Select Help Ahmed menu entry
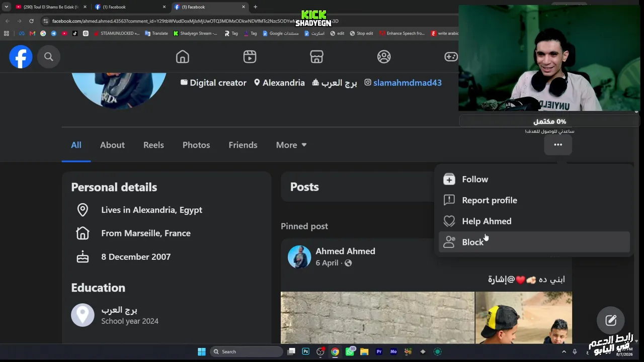 click(534, 221)
